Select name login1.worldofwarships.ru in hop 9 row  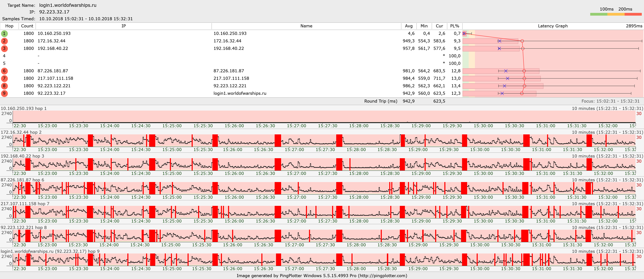(240, 94)
